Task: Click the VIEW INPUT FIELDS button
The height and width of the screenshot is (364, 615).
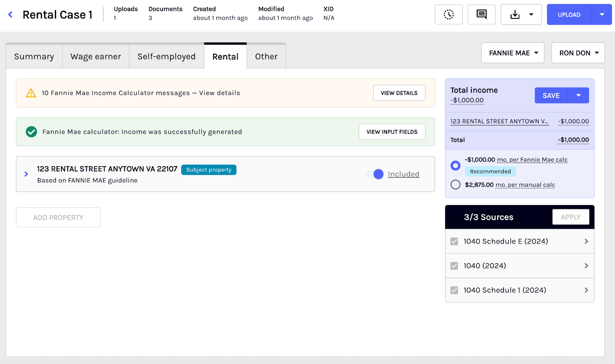Action: (x=392, y=132)
